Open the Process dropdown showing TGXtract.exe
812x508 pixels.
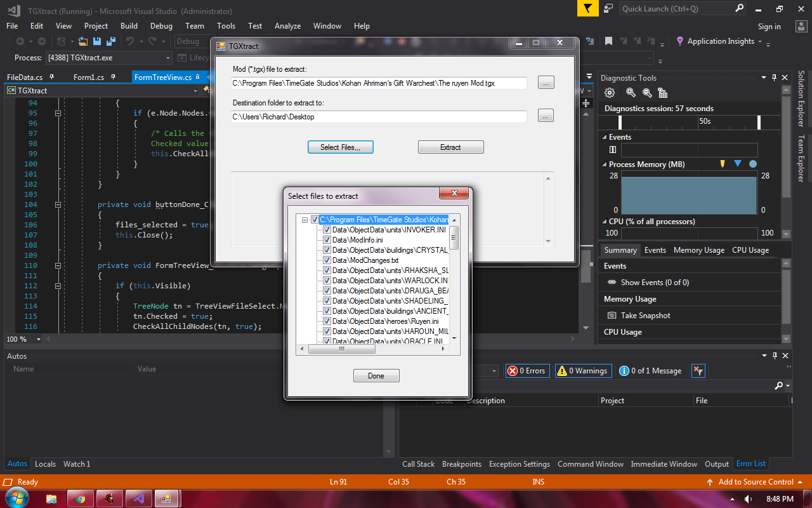pyautogui.click(x=168, y=58)
